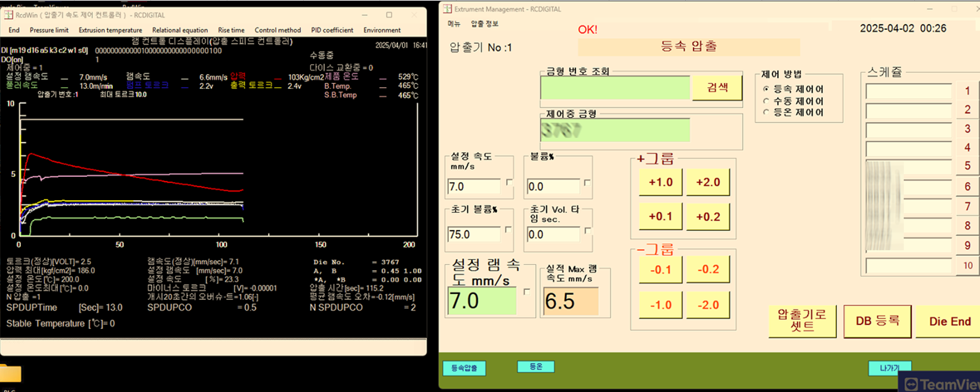
Task: Open the Extrusion temperature menu
Action: point(110,30)
